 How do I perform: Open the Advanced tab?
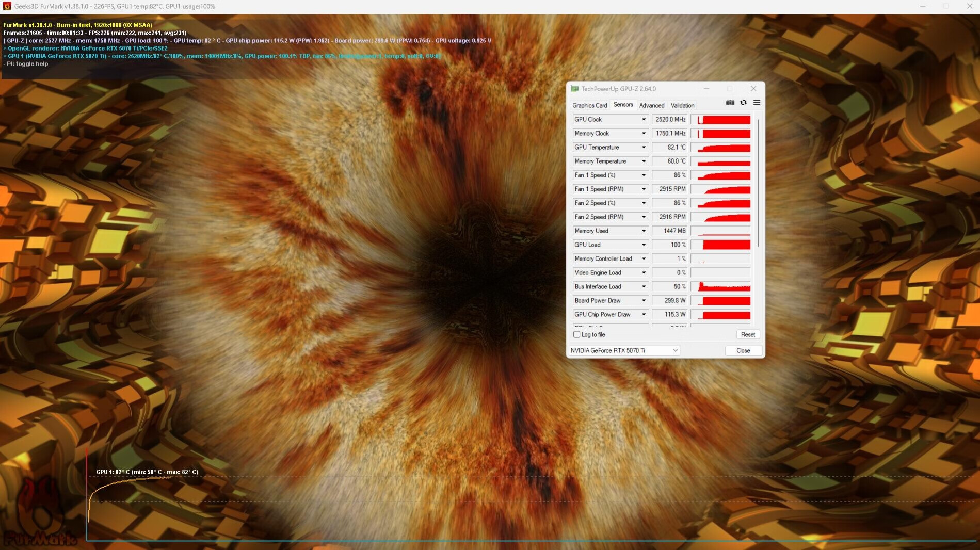pos(652,105)
